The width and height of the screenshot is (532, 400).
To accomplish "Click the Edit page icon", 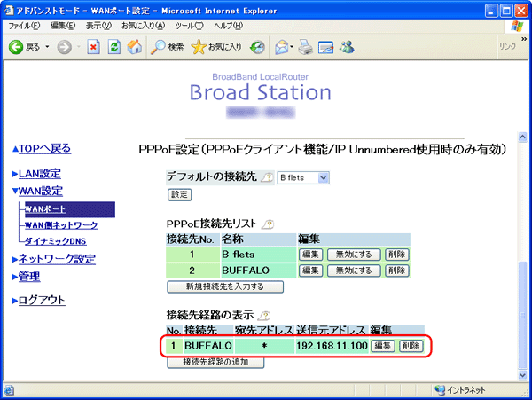I will pos(325,47).
